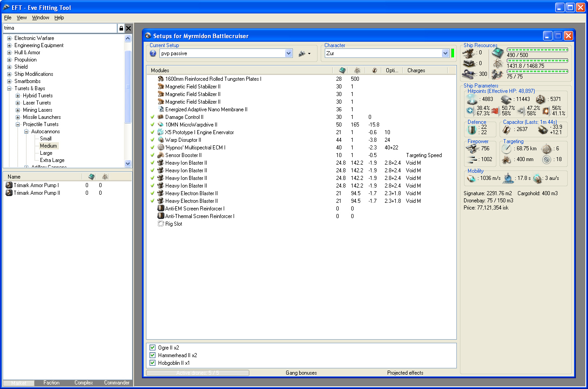Deactivate 10MN MicroWarpdrive II via its green checkmark

(x=152, y=125)
